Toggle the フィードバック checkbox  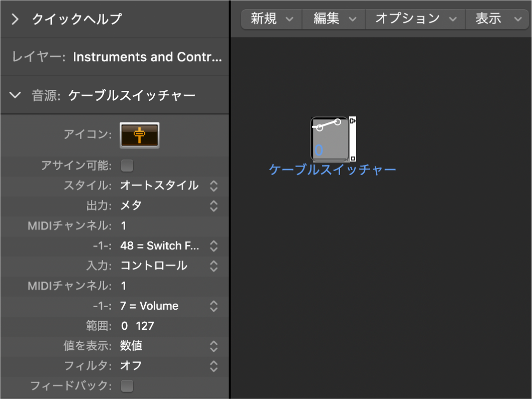(127, 385)
